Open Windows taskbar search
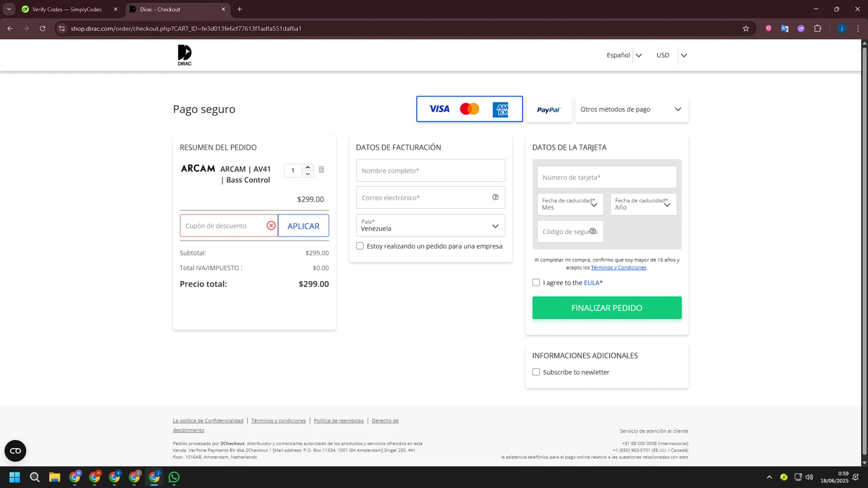The height and width of the screenshot is (488, 868). coord(35,477)
